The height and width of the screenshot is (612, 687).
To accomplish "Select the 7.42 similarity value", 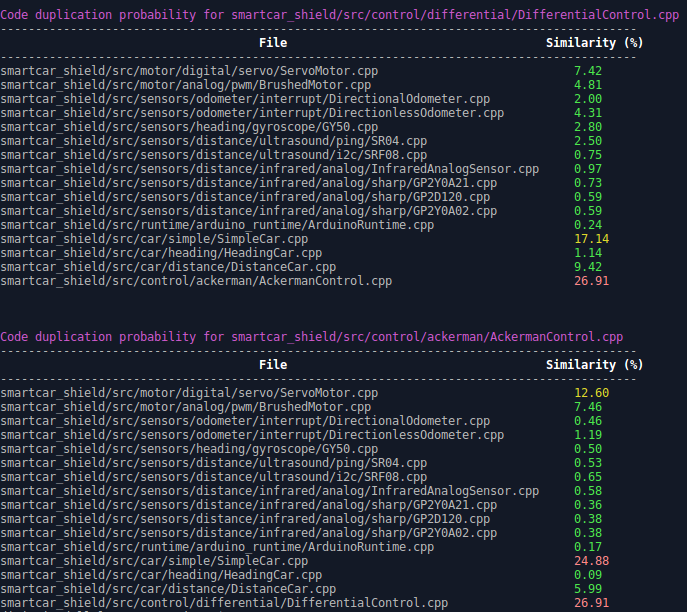I will (x=588, y=71).
